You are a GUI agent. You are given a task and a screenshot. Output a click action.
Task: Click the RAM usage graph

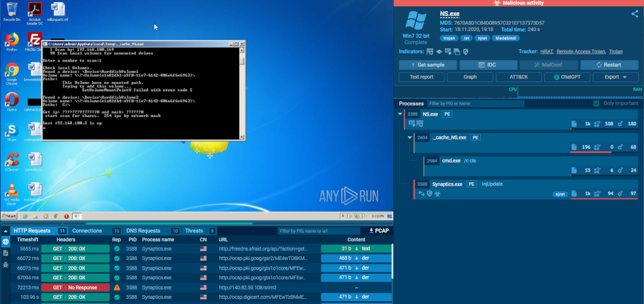[x=580, y=93]
